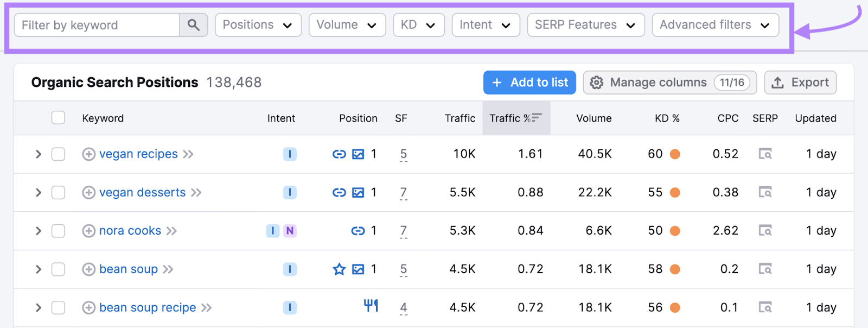Click double-arrow icon next to nora cooks

click(171, 231)
